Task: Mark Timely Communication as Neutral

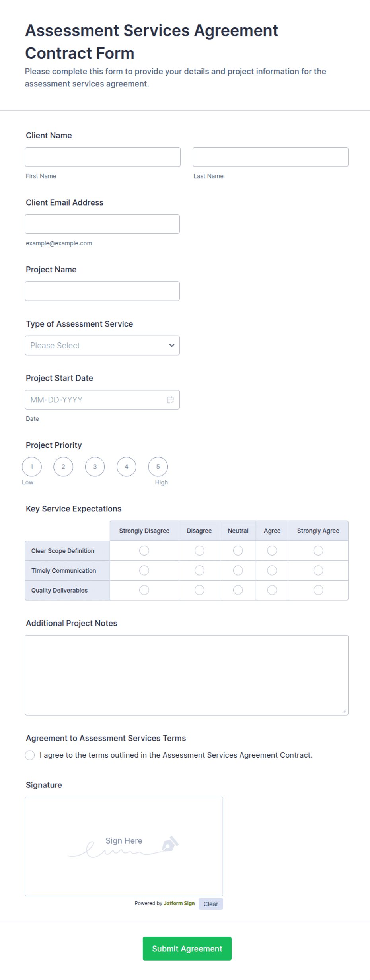Action: [238, 570]
